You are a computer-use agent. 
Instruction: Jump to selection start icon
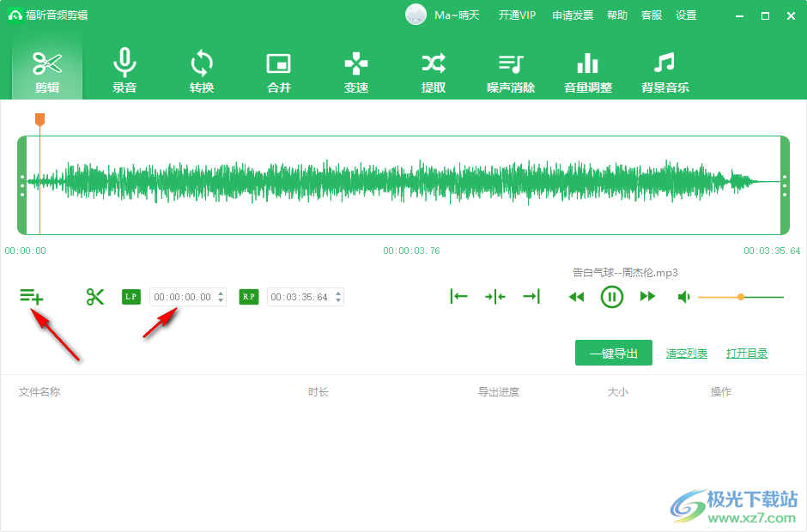pos(458,296)
